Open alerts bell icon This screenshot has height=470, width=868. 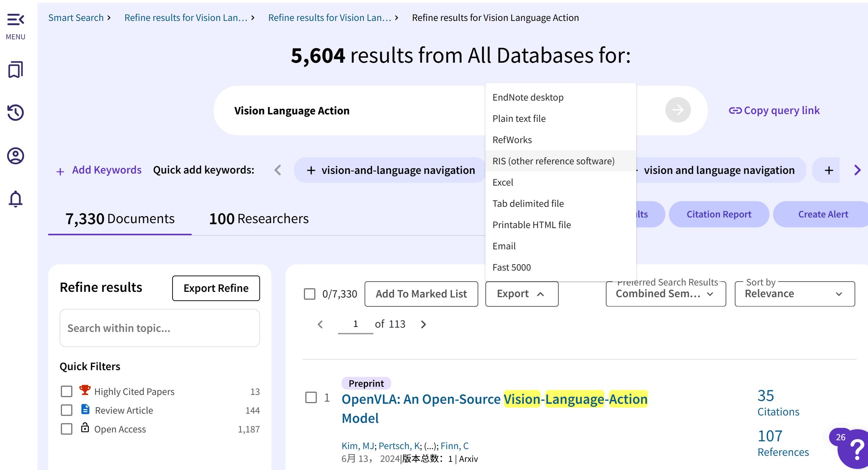pos(16,199)
